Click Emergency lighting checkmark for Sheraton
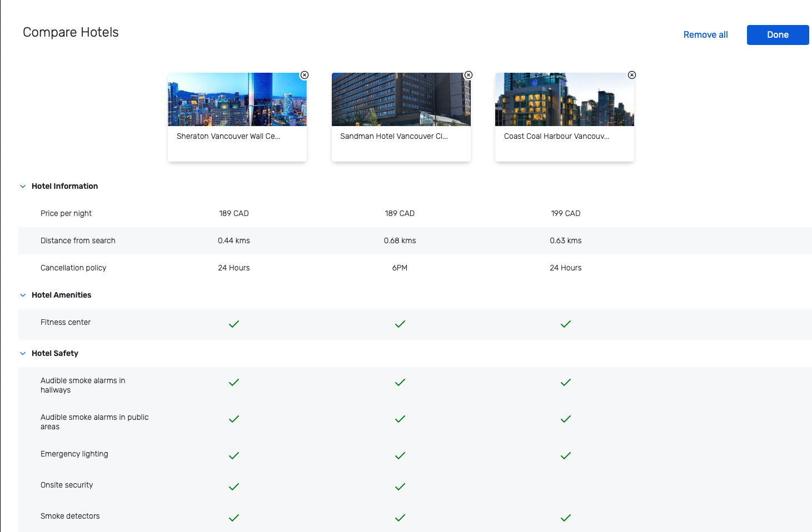 click(x=233, y=455)
